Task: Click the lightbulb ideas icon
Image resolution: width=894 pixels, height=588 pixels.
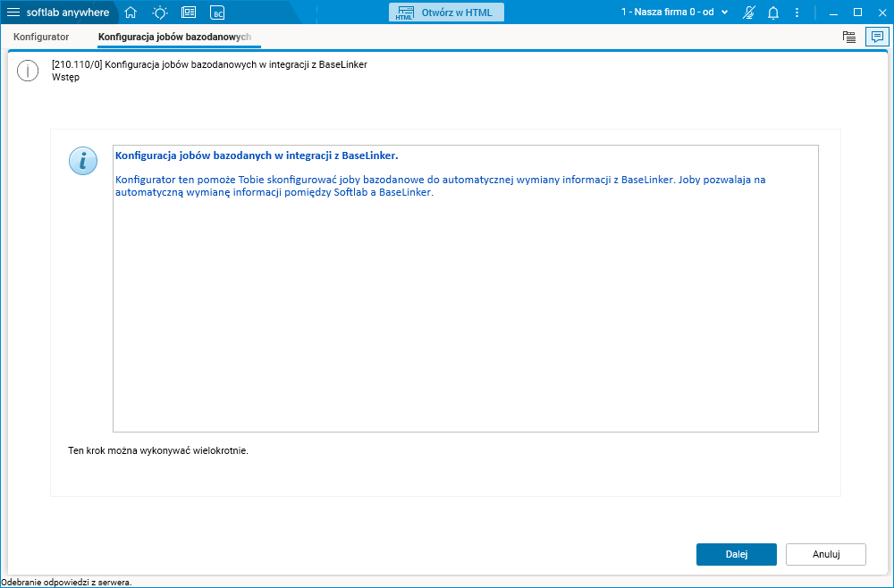Action: (x=160, y=13)
